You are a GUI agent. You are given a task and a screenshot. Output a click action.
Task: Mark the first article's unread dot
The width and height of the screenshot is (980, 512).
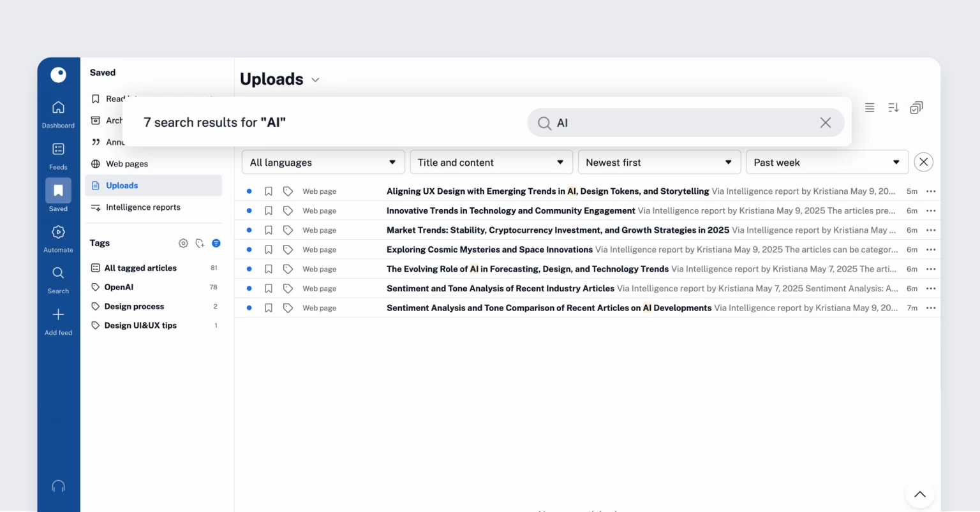[x=249, y=191]
